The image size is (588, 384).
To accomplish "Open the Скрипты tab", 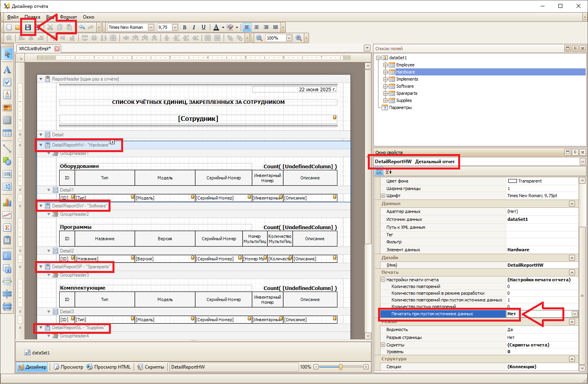I will pos(151,367).
